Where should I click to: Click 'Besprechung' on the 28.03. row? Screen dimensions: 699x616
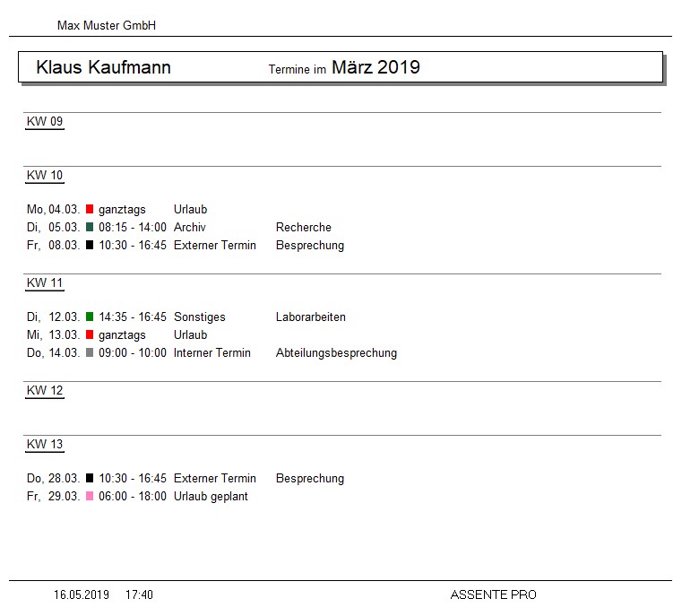tap(310, 479)
